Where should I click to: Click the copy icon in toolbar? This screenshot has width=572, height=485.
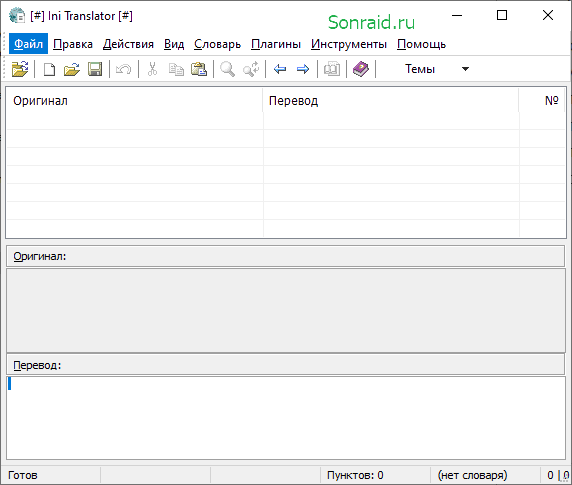pyautogui.click(x=176, y=69)
